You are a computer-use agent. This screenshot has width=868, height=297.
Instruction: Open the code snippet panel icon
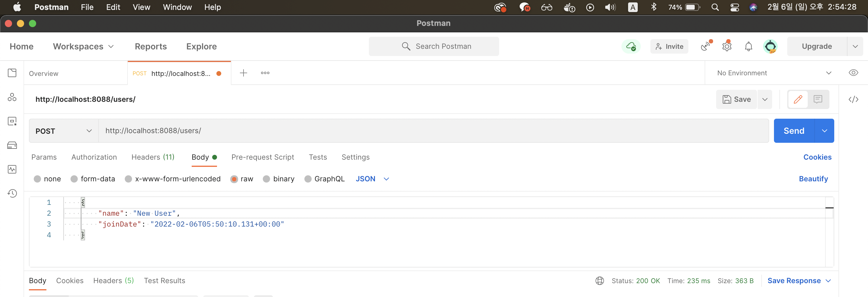(x=853, y=99)
